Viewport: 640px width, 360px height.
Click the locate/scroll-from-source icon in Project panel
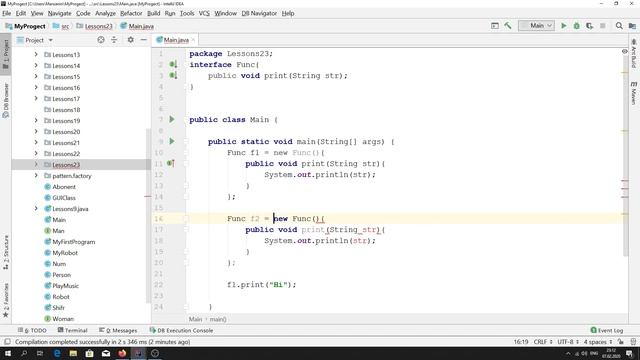click(x=101, y=40)
